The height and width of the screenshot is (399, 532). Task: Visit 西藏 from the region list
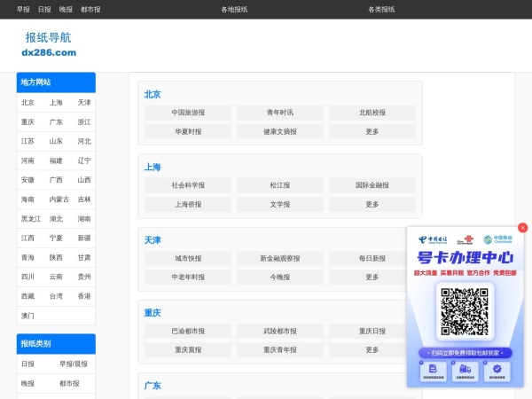coord(27,296)
